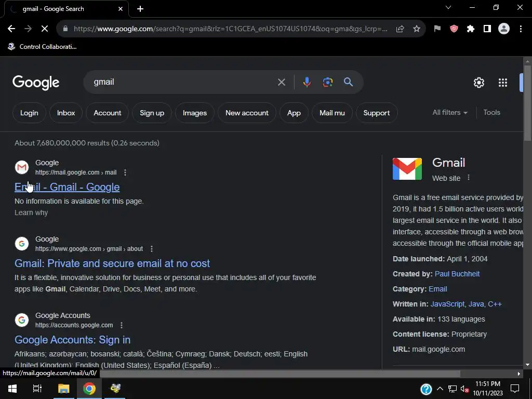Viewport: 532px width, 399px height.
Task: Focus the Chrome address bar URL
Action: coord(230,29)
